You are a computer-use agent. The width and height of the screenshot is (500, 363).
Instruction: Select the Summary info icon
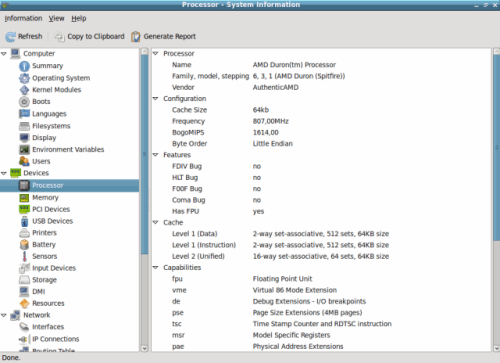(x=24, y=66)
